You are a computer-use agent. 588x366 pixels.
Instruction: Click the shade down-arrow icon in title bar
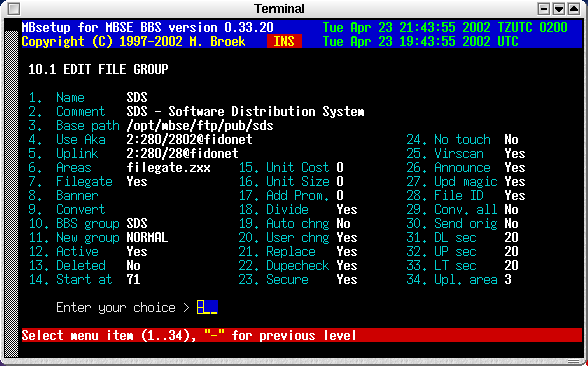(559, 9)
